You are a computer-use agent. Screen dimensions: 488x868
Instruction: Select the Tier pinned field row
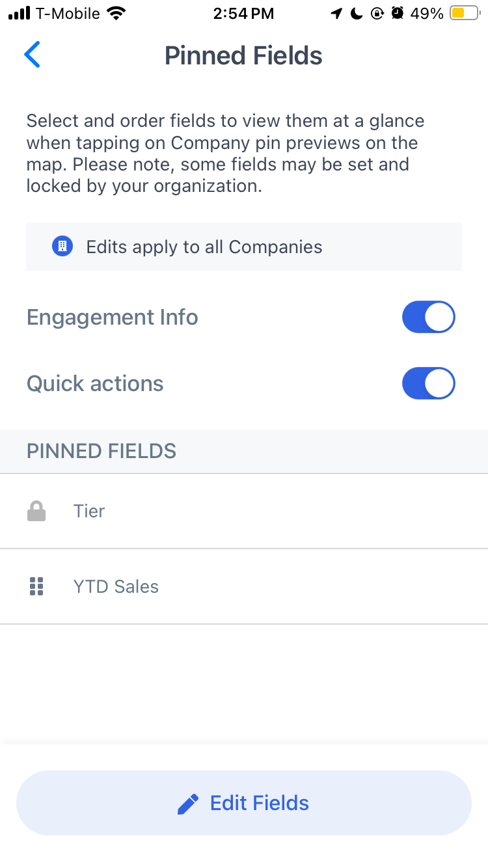pyautogui.click(x=244, y=511)
